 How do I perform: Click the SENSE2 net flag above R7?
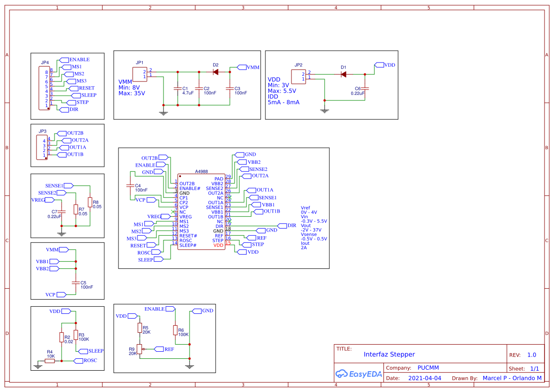point(52,193)
